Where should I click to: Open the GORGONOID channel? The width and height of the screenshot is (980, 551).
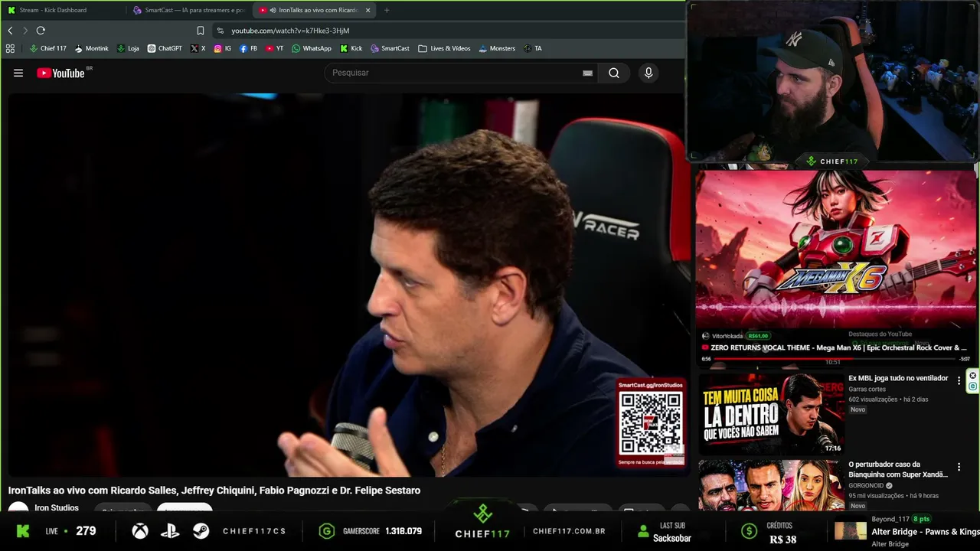coord(866,485)
